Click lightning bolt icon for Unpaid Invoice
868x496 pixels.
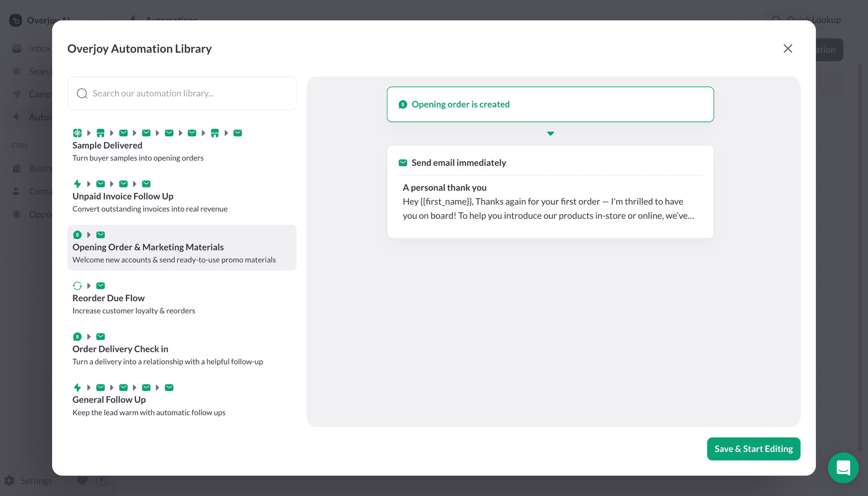click(77, 184)
